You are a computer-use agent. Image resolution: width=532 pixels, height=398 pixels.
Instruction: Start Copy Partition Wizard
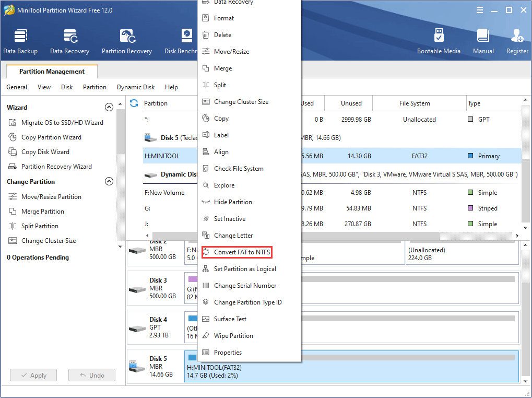click(x=44, y=137)
